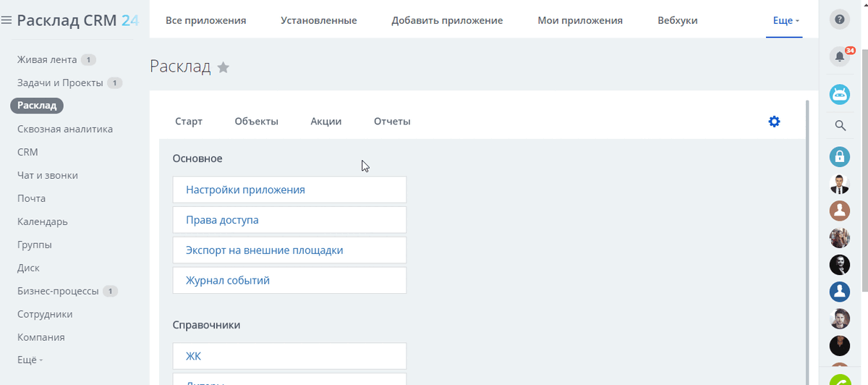Viewport: 868px width, 385px height.
Task: Click the green phone call button
Action: click(840, 379)
